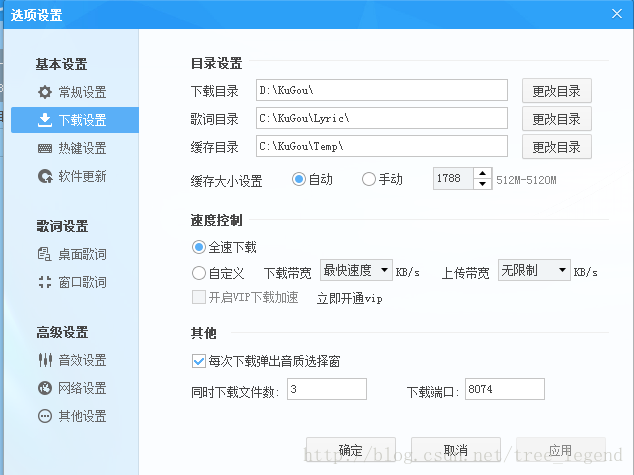This screenshot has height=475, width=634.
Task: Click the keyboard icon beside 热键设置
Action: coord(45,148)
